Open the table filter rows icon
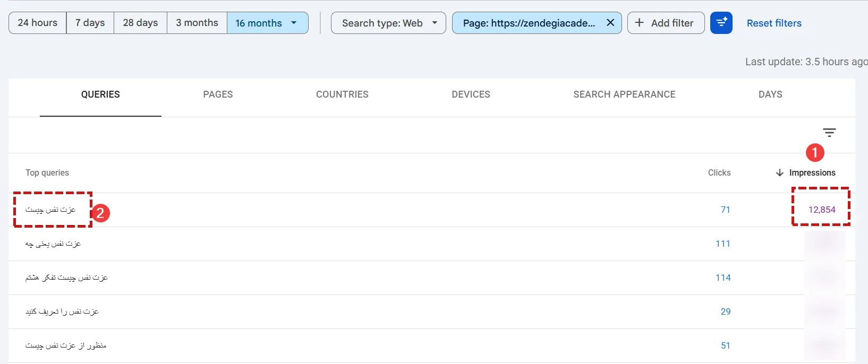Screen dimensions: 868x364 (829, 133)
